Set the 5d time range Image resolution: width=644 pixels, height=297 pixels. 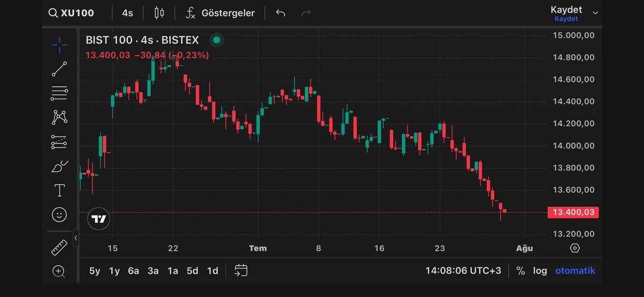(192, 271)
